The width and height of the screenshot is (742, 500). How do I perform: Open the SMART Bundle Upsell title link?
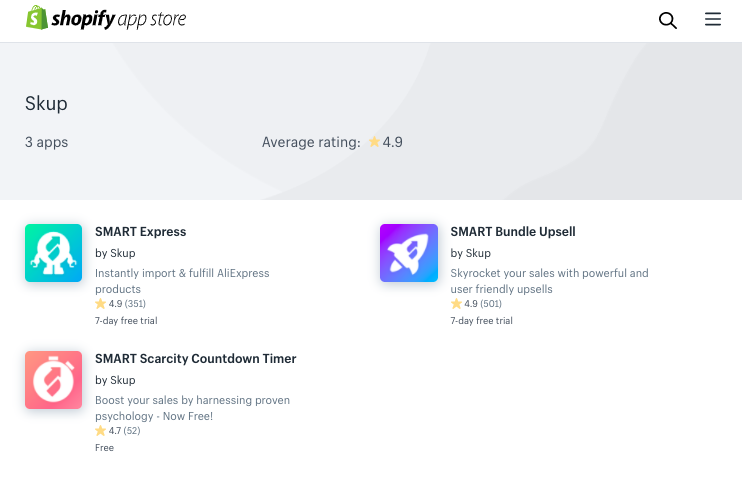tap(513, 231)
